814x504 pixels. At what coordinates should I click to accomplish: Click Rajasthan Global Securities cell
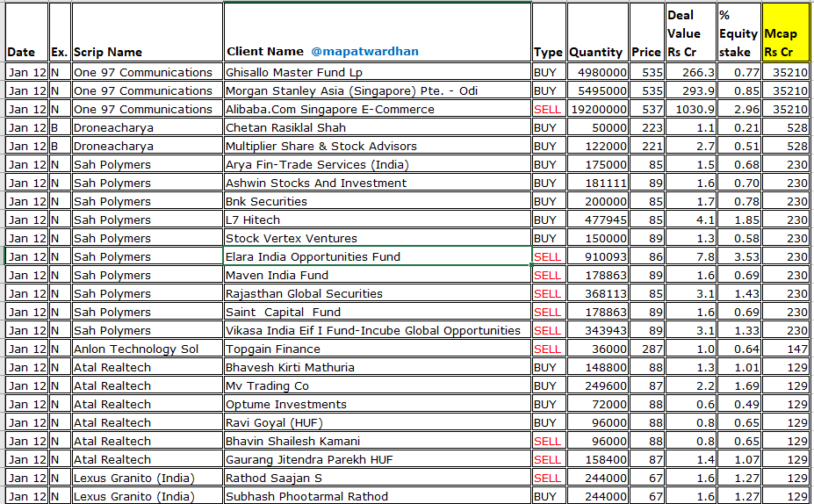[378, 293]
